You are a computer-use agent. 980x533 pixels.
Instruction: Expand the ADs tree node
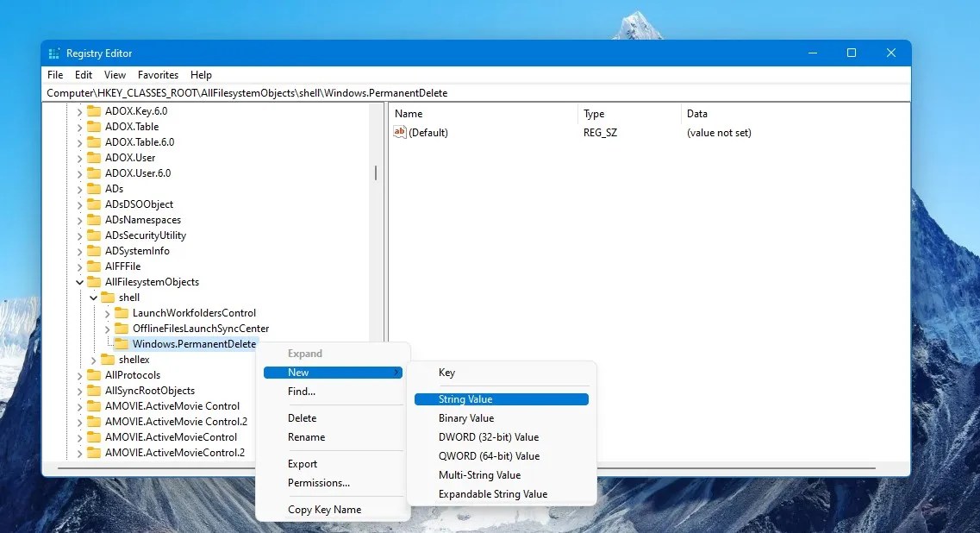[79, 188]
